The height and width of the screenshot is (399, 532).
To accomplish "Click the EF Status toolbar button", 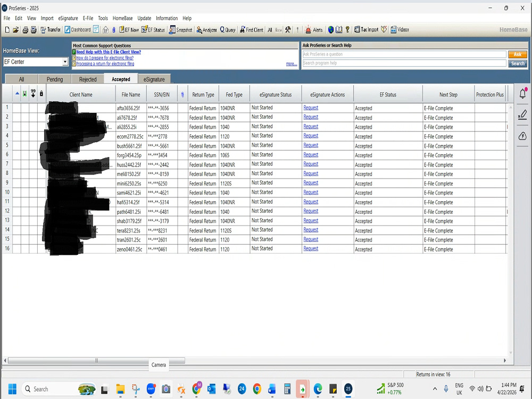I will tap(153, 30).
